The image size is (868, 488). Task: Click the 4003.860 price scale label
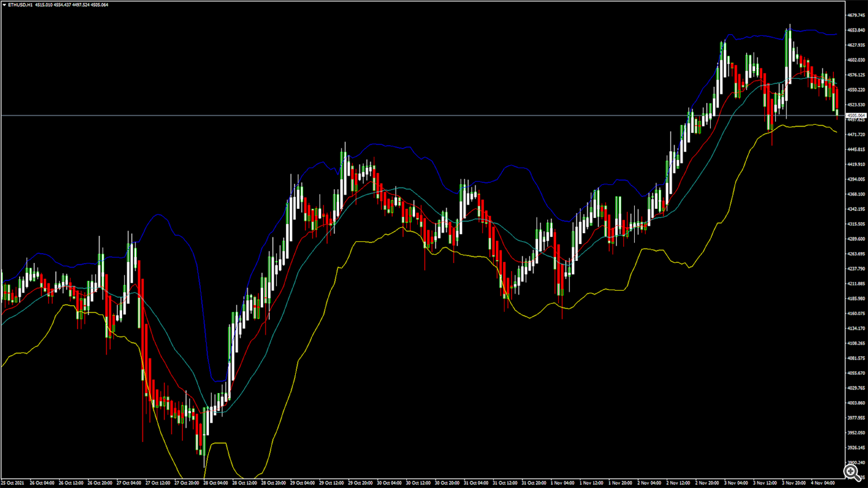(856, 403)
